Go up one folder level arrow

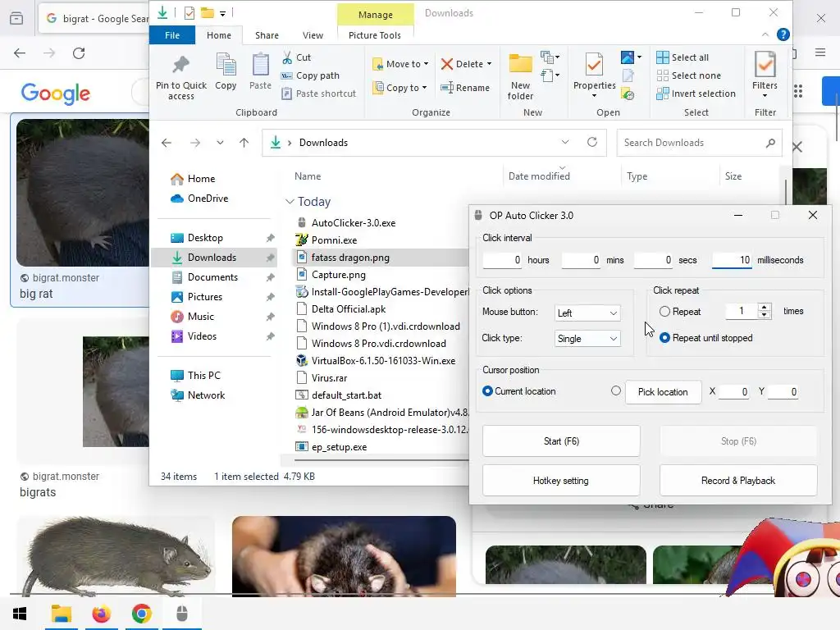(x=244, y=143)
